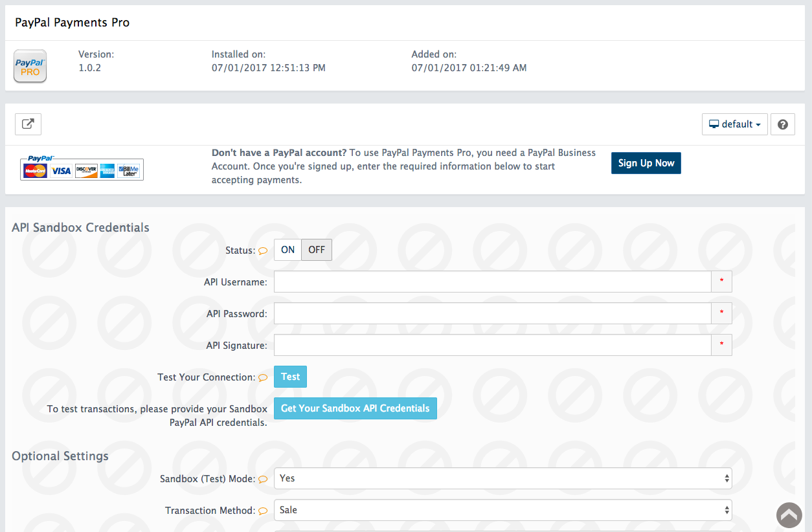The height and width of the screenshot is (532, 812).
Task: Click the Sign Up Now button
Action: [x=646, y=162]
